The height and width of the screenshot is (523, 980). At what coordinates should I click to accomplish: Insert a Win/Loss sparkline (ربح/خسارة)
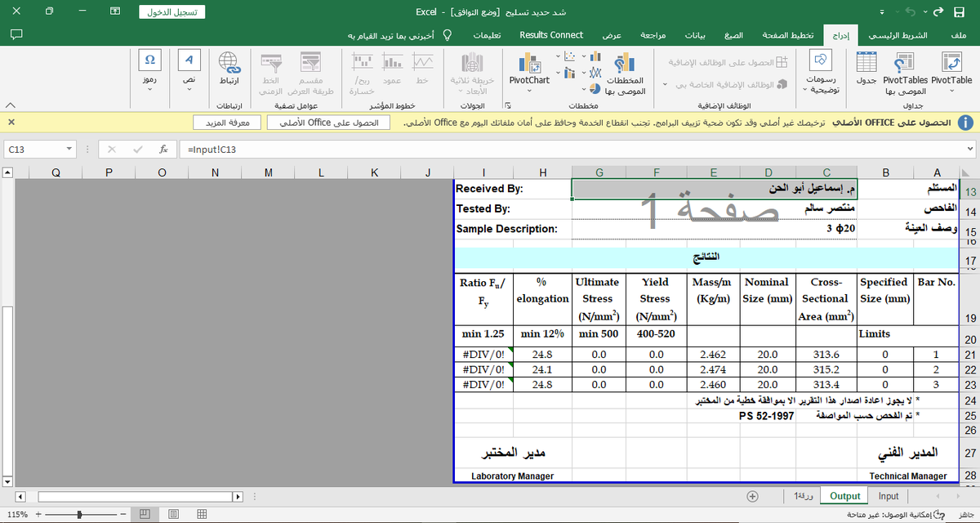(362, 74)
